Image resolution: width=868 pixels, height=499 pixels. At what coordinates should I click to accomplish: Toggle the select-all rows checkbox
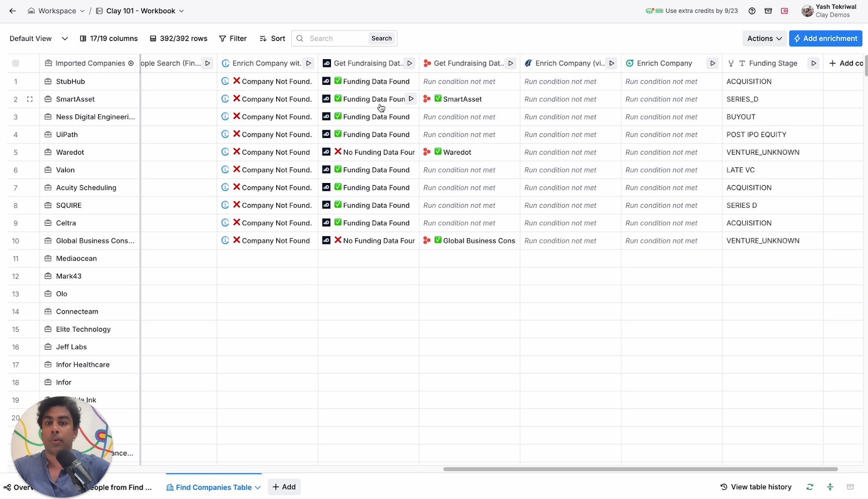(x=16, y=64)
